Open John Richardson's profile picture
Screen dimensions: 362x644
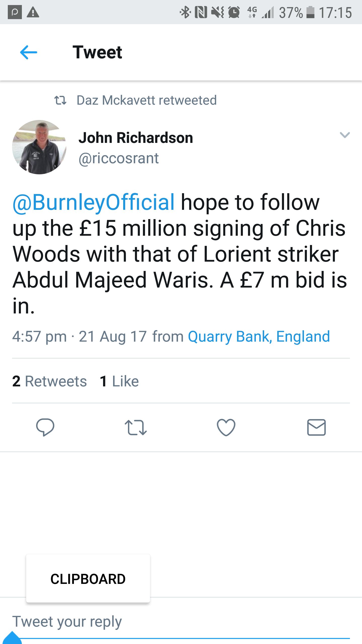point(39,147)
